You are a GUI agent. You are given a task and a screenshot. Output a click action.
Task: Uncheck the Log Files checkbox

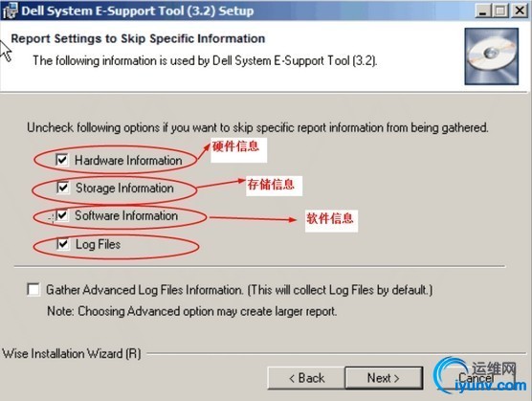(x=63, y=244)
